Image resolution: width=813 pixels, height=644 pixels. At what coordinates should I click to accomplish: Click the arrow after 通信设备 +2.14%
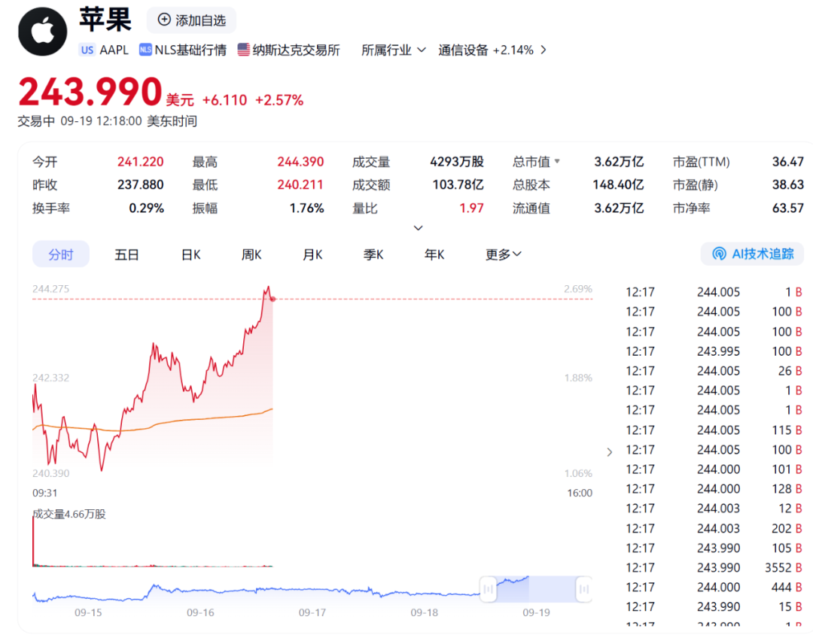pos(544,50)
